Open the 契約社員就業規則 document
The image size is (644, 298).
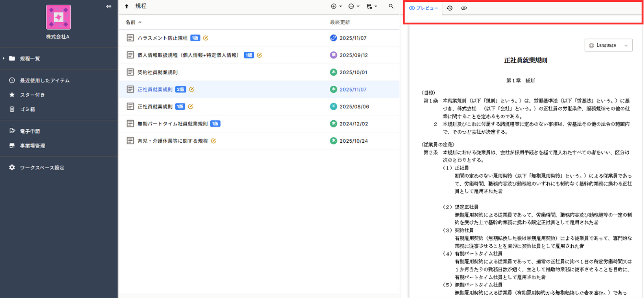[x=158, y=72]
